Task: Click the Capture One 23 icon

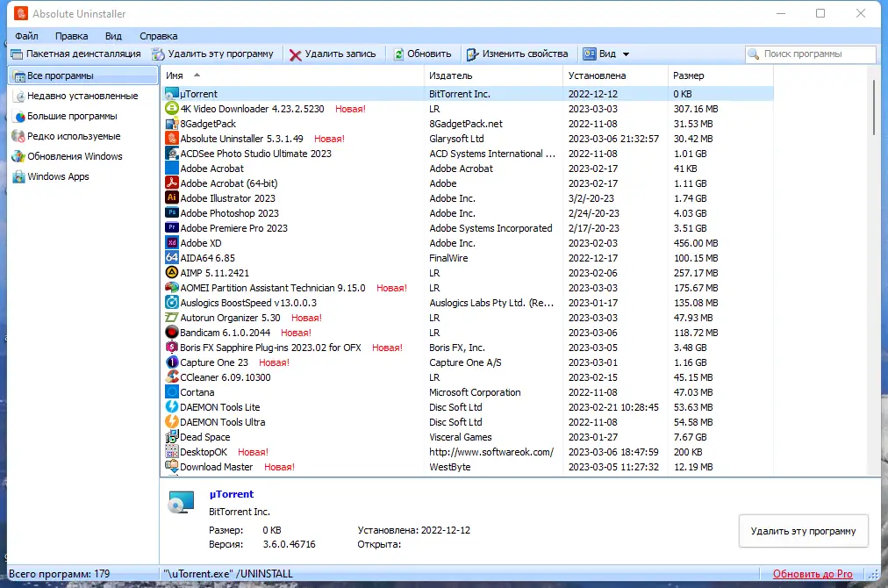Action: click(172, 362)
